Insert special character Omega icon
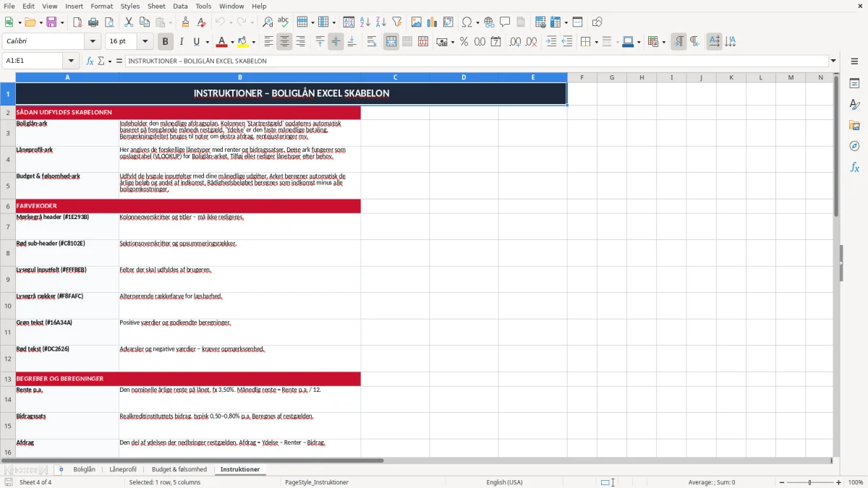868x488 pixels. [x=467, y=22]
